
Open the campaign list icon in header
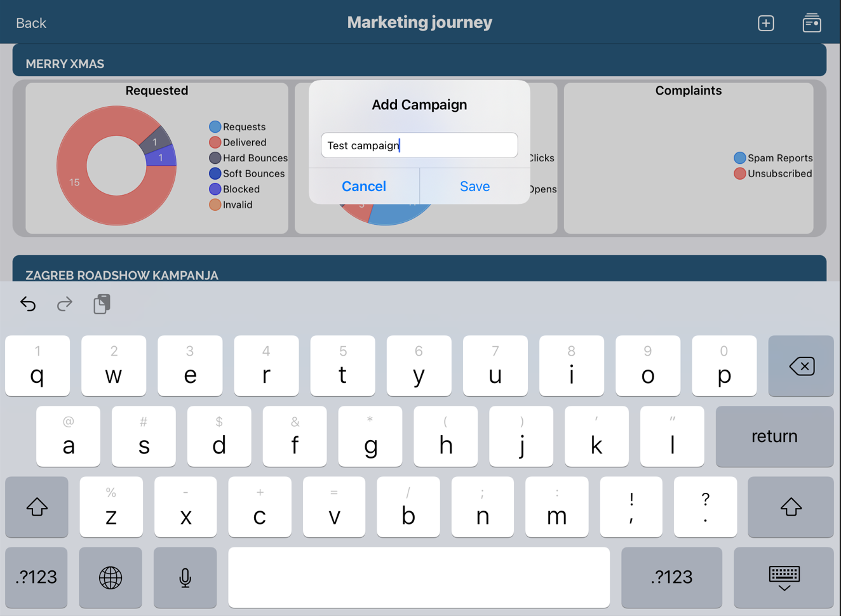pos(811,23)
